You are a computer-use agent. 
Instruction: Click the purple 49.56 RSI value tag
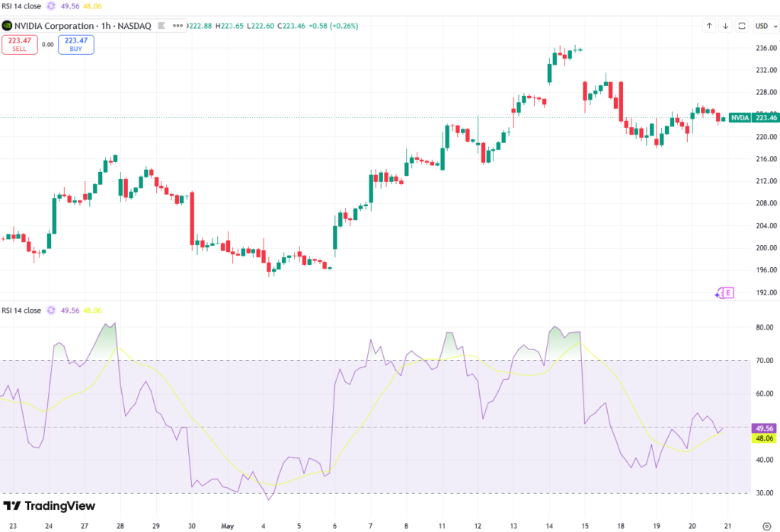(765, 428)
